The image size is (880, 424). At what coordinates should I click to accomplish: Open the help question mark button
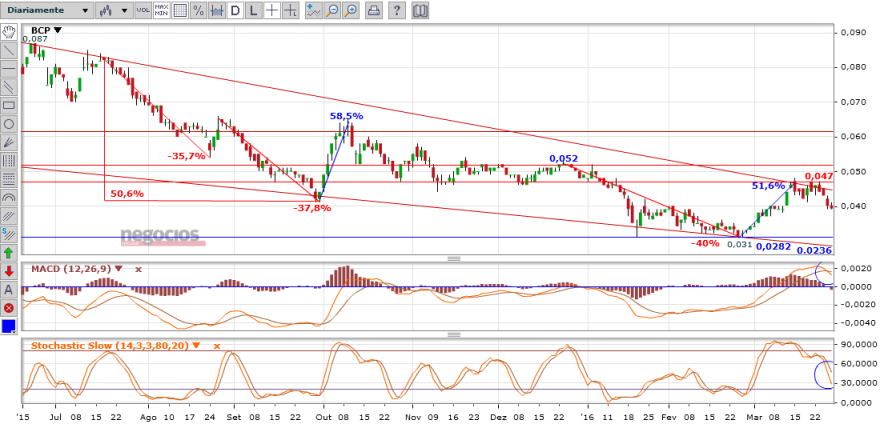(x=397, y=10)
